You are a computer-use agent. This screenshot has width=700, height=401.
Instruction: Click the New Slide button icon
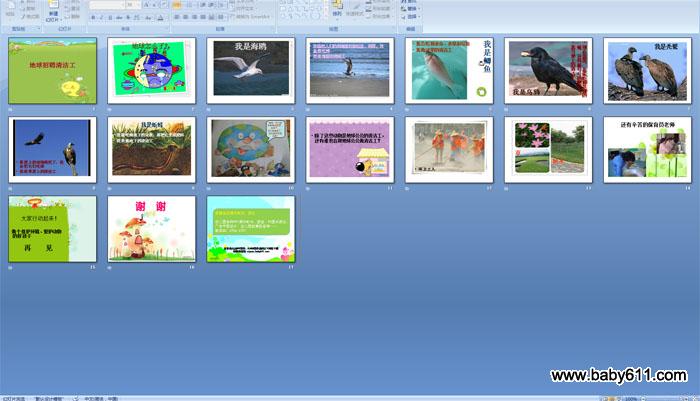(53, 4)
